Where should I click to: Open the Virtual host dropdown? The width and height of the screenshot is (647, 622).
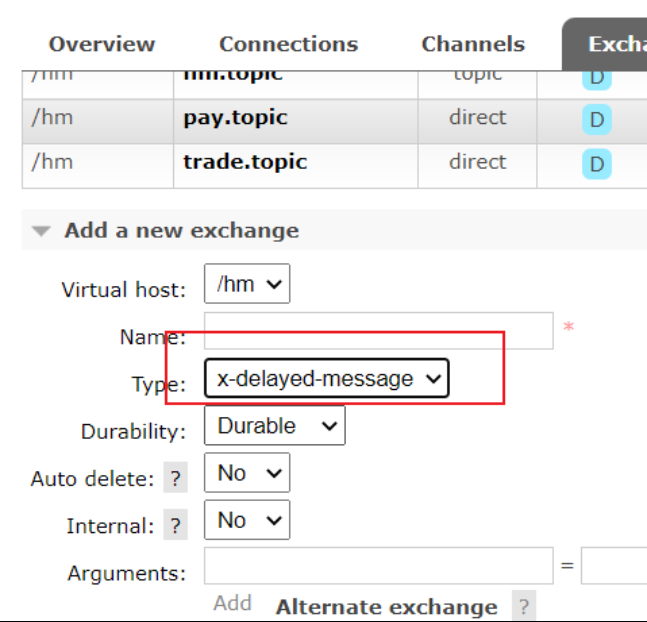[x=247, y=285]
